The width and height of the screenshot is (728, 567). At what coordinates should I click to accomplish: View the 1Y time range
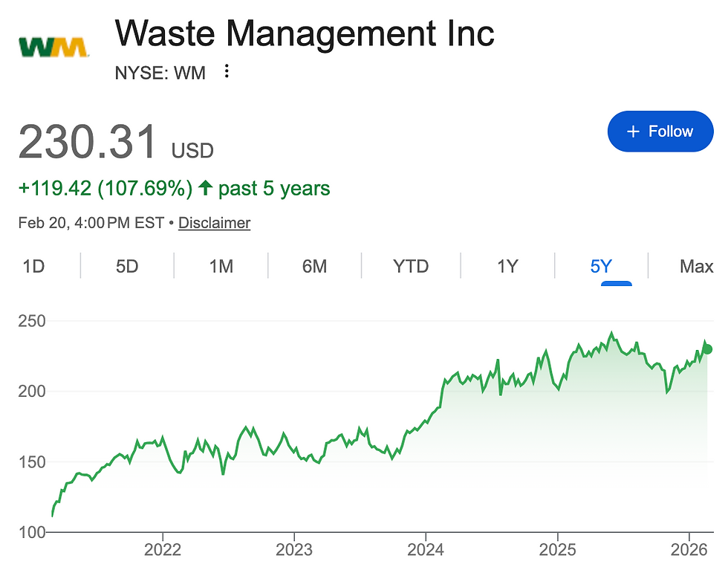507,266
